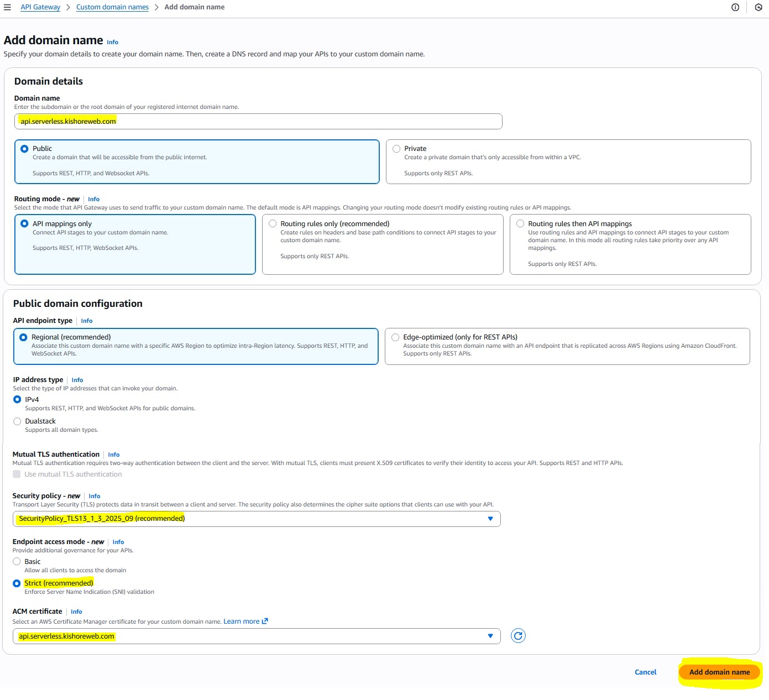Screen dimensions: 769x700
Task: Select Dualstack IP address type
Action: (x=17, y=421)
